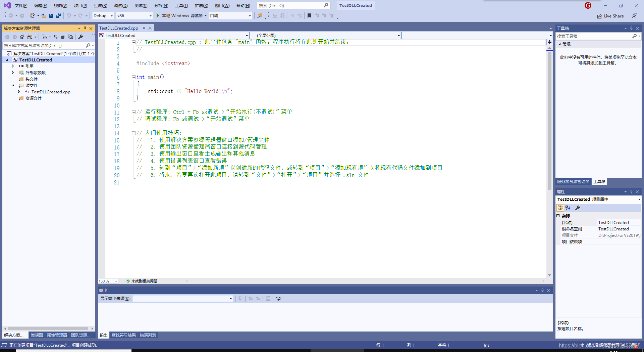The image size is (644, 352).
Task: Expand the 引用 node
Action: click(13, 66)
